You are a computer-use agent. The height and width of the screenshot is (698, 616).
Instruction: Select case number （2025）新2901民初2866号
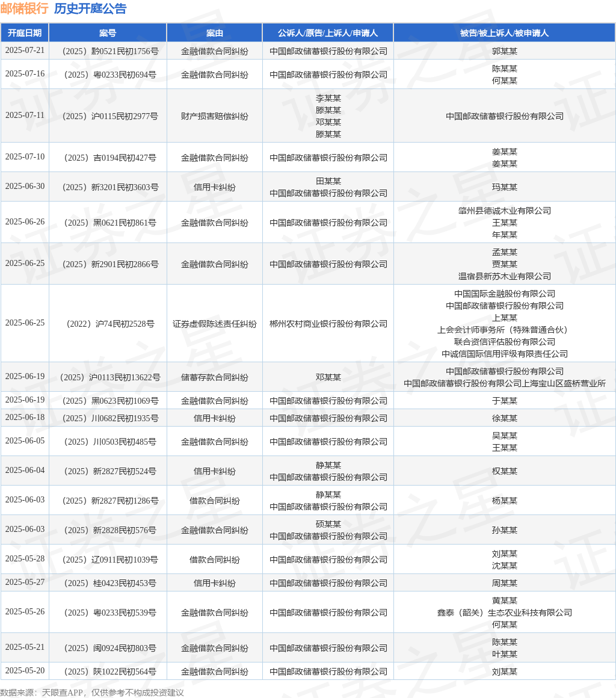(x=110, y=264)
